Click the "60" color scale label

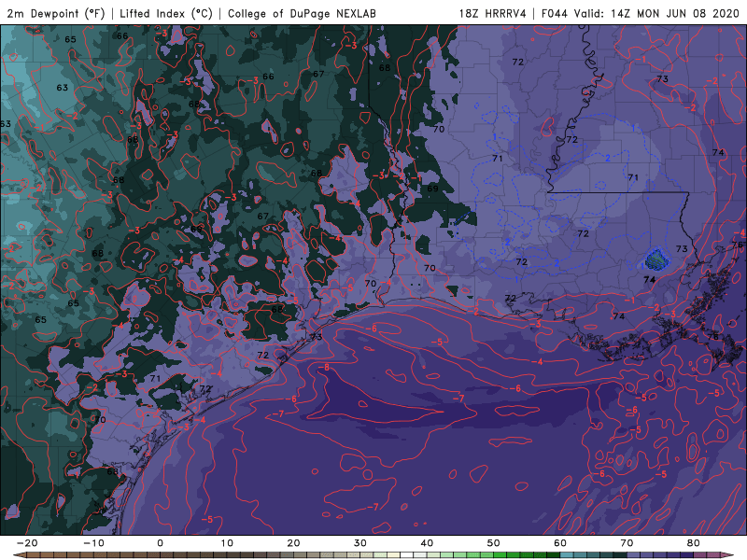(x=560, y=543)
